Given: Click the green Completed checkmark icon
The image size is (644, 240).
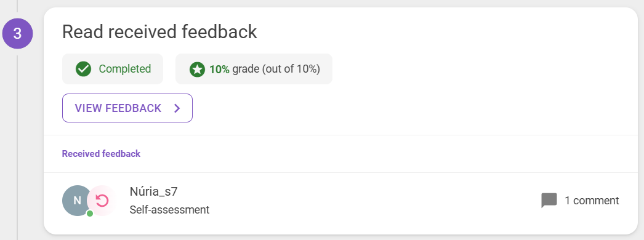Looking at the screenshot, I should pyautogui.click(x=83, y=69).
